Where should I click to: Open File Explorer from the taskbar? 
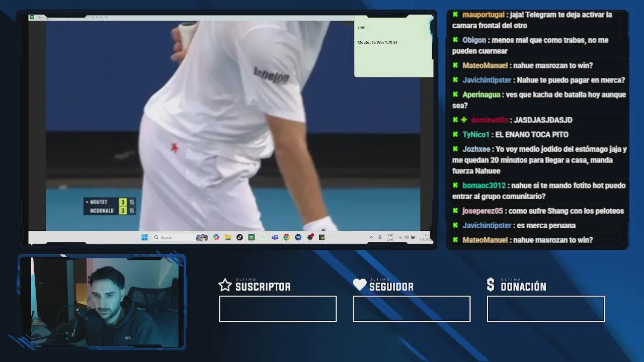(228, 237)
